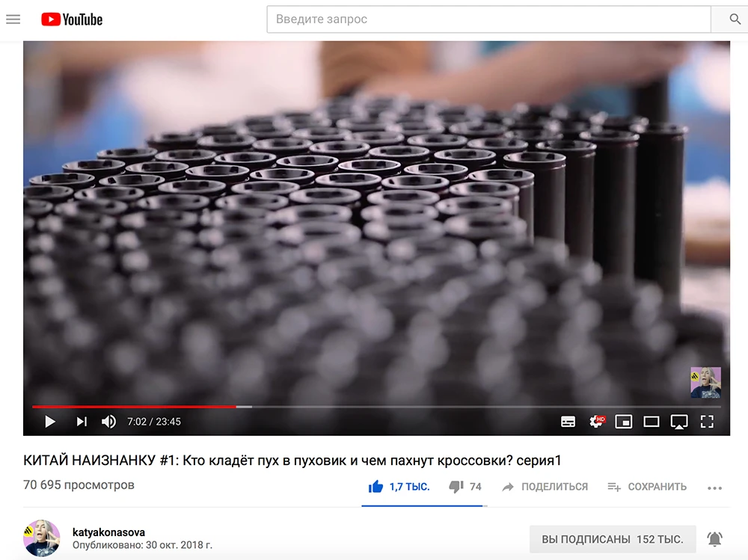This screenshot has height=560, width=748.
Task: Play the paused video
Action: 49,422
